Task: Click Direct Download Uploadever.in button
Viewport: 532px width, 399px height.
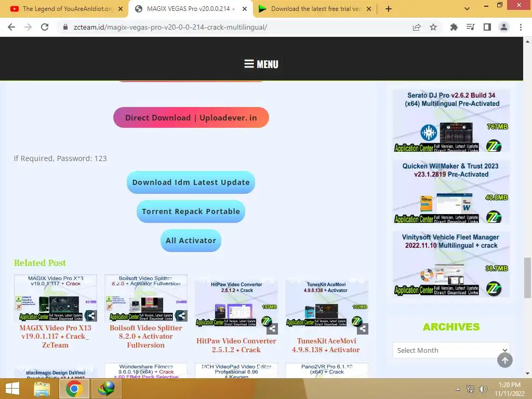Action: pyautogui.click(x=191, y=118)
